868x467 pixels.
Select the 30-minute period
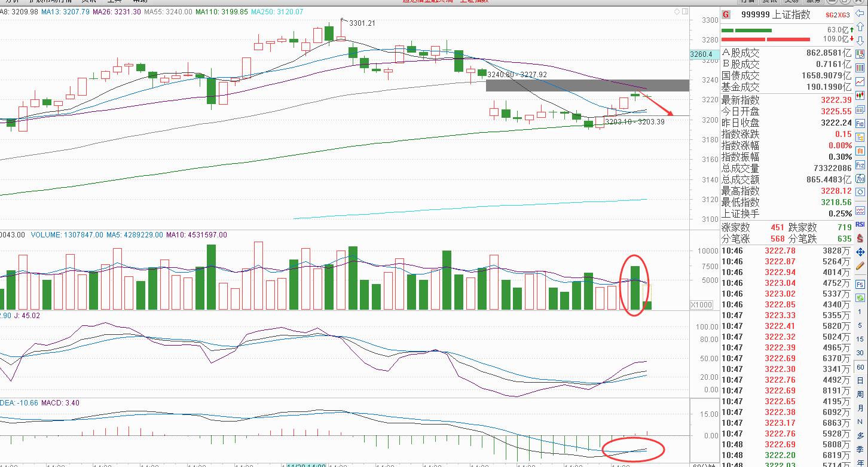[860, 353]
